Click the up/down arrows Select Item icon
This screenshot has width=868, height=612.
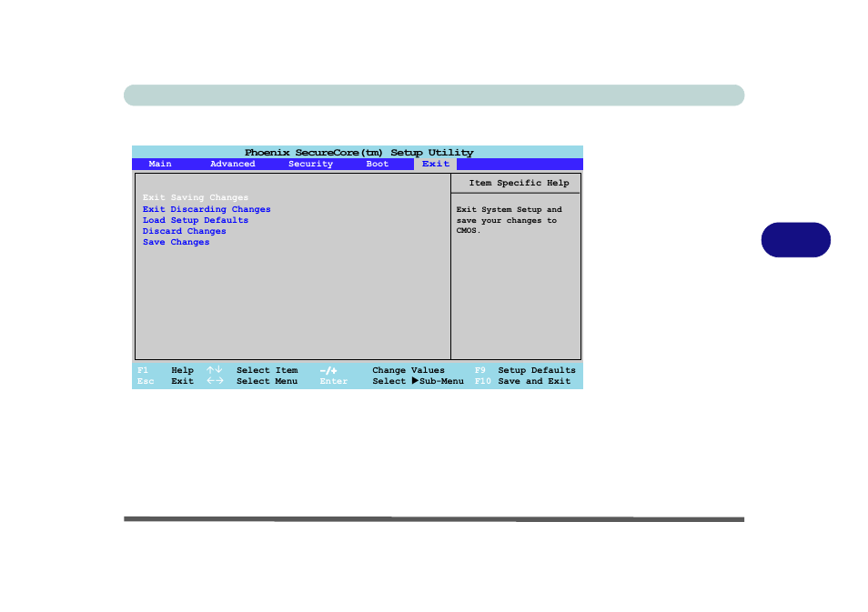click(x=215, y=369)
